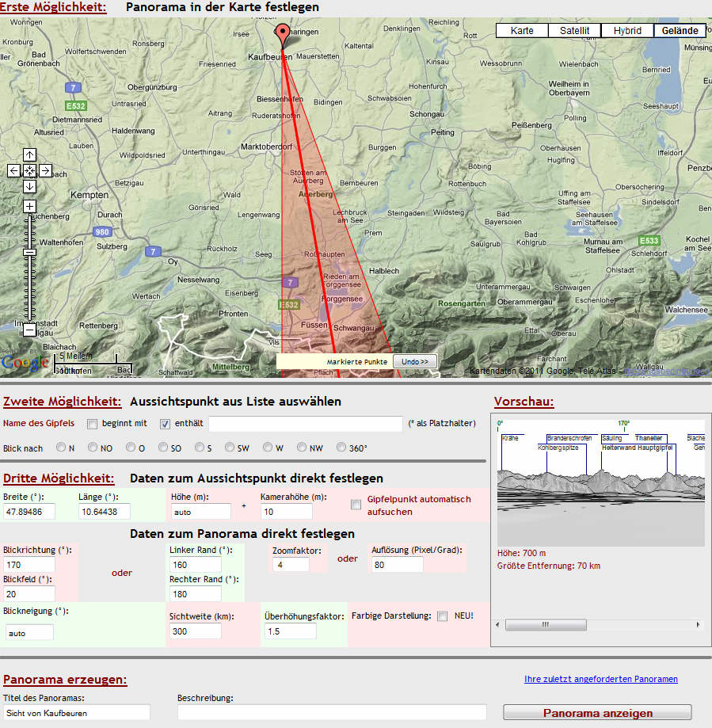Click the pan up arrow on map
Screen dimensions: 712x728
29,155
